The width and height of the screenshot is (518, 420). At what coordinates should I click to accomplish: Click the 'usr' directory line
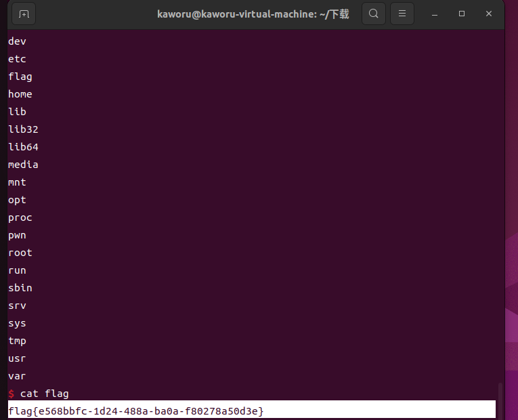17,358
